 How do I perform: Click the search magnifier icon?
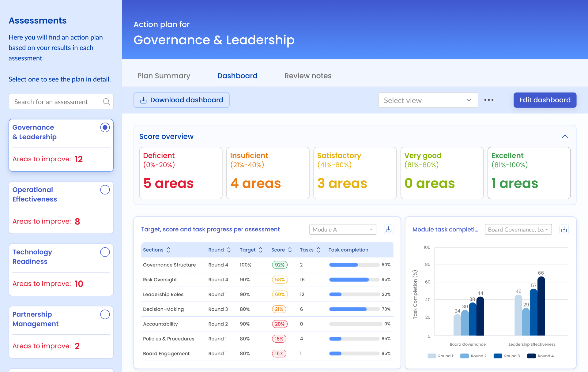coord(106,102)
